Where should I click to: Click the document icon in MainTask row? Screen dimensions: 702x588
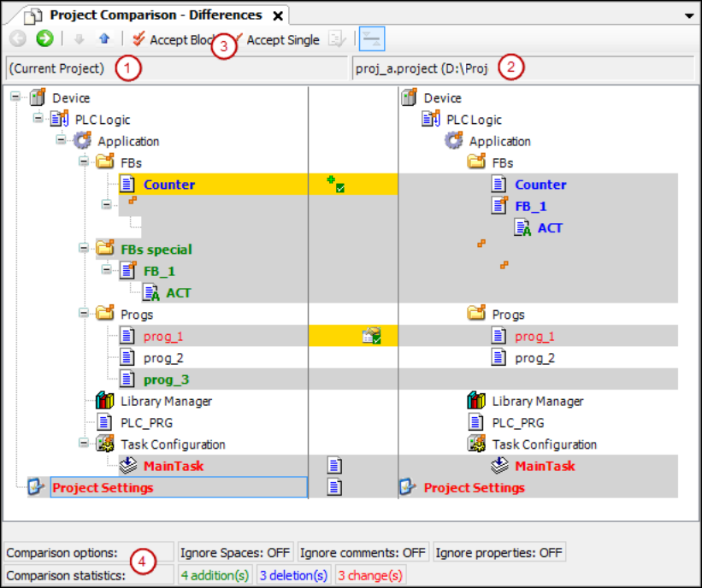coord(335,466)
